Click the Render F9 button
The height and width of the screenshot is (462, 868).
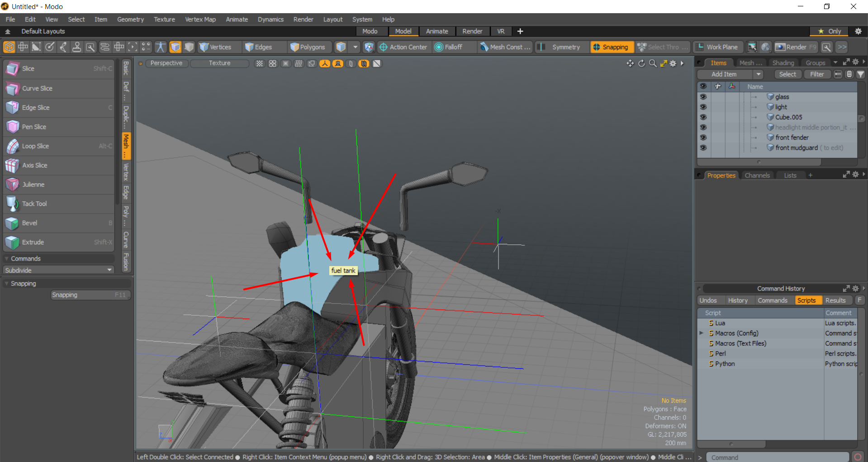(x=796, y=47)
